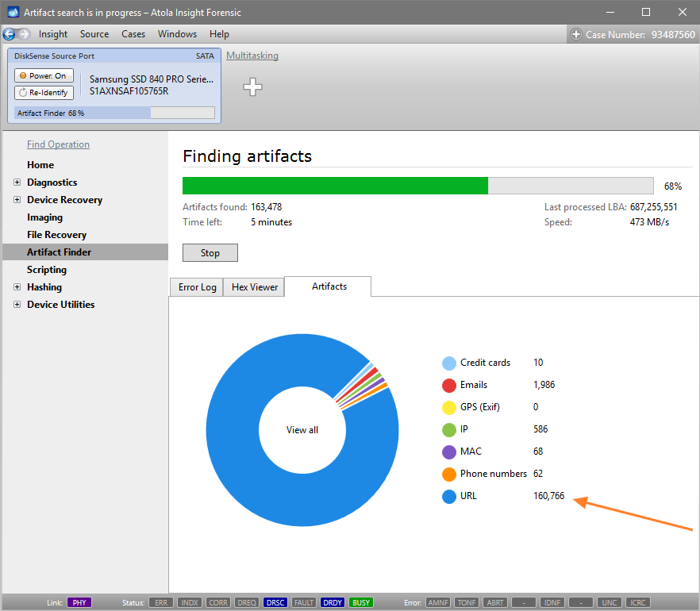The image size is (700, 611).
Task: Click the add device plus icon
Action: pyautogui.click(x=252, y=87)
